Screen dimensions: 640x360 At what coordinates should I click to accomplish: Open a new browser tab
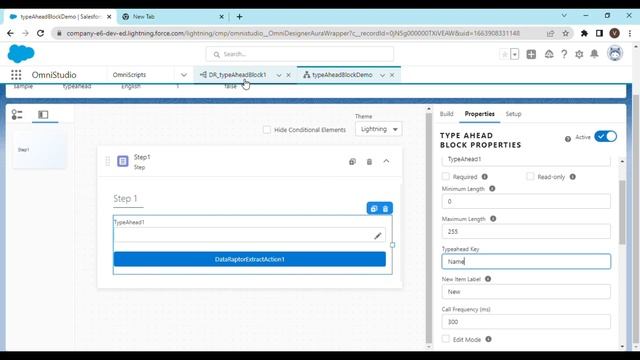click(x=240, y=17)
